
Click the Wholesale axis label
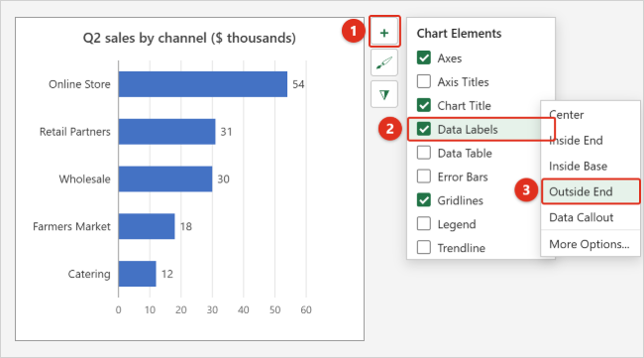coord(84,179)
